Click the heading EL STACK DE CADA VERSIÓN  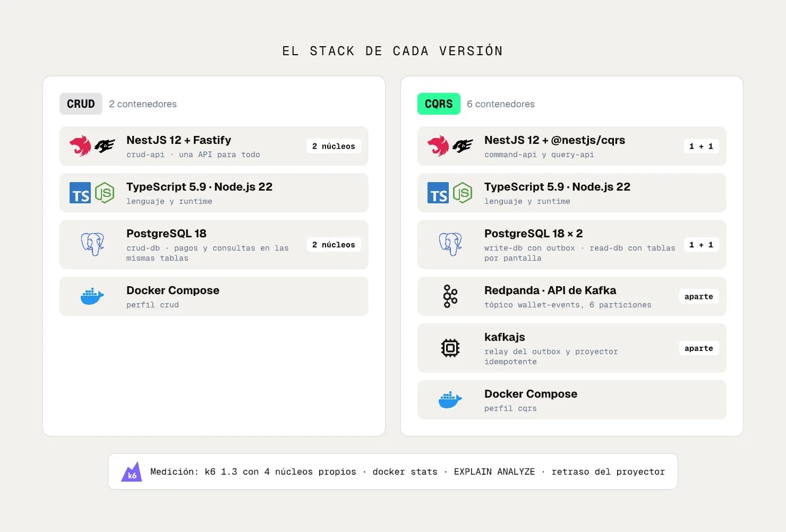click(x=392, y=51)
